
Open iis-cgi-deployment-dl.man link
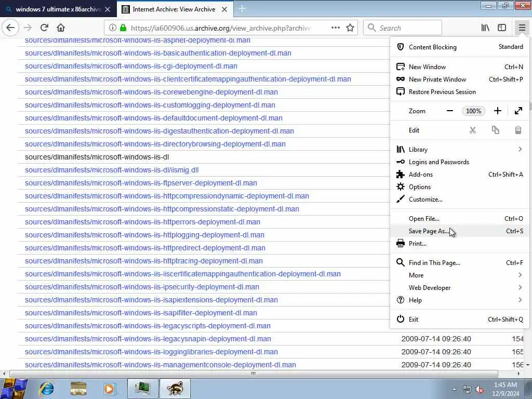[x=131, y=66]
